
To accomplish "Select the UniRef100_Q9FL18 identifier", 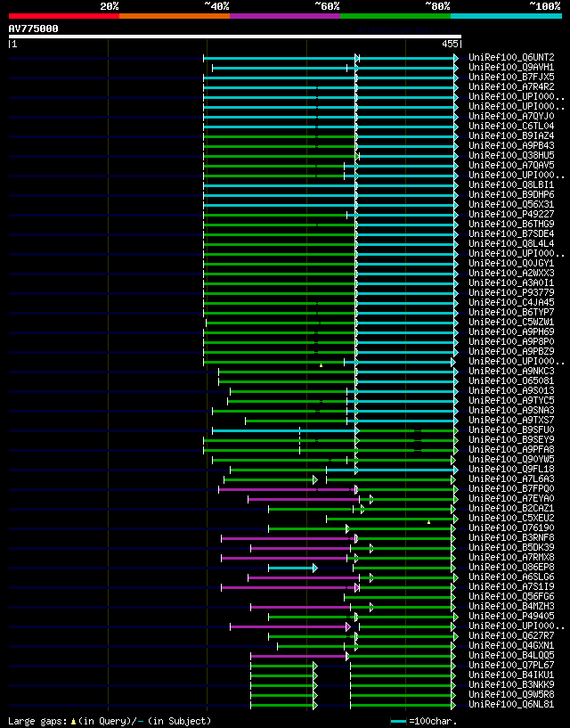I will [511, 469].
